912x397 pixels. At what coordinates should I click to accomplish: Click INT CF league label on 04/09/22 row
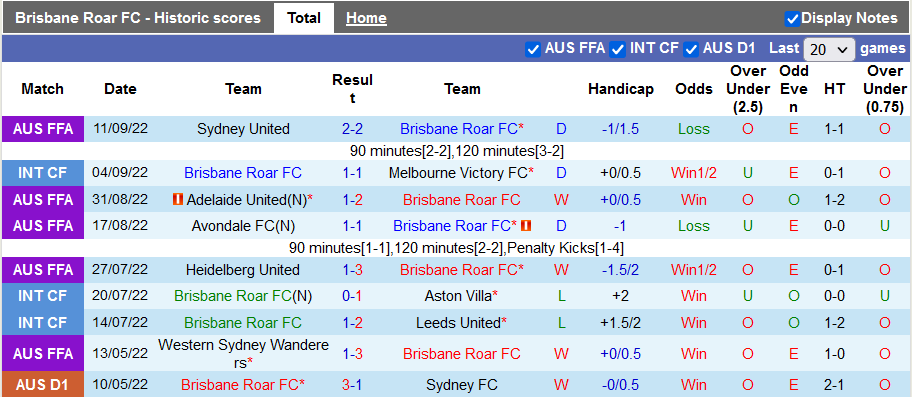point(42,173)
